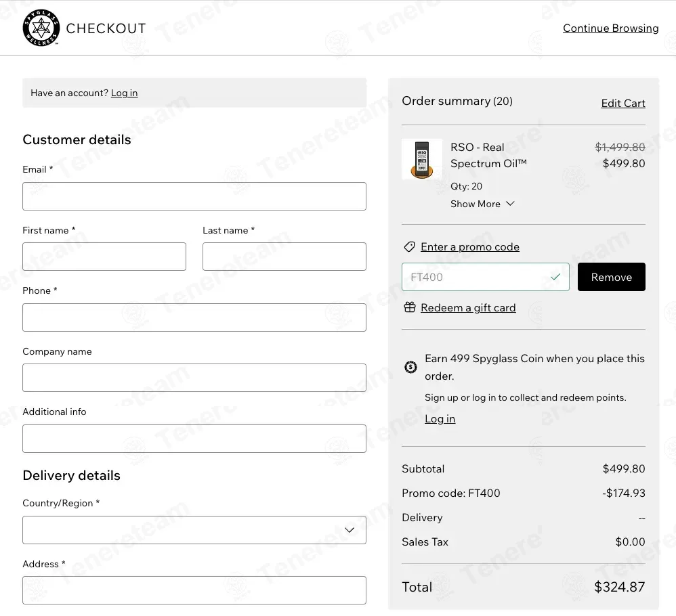
Task: Click the Delivery details heading
Action: [x=71, y=476]
